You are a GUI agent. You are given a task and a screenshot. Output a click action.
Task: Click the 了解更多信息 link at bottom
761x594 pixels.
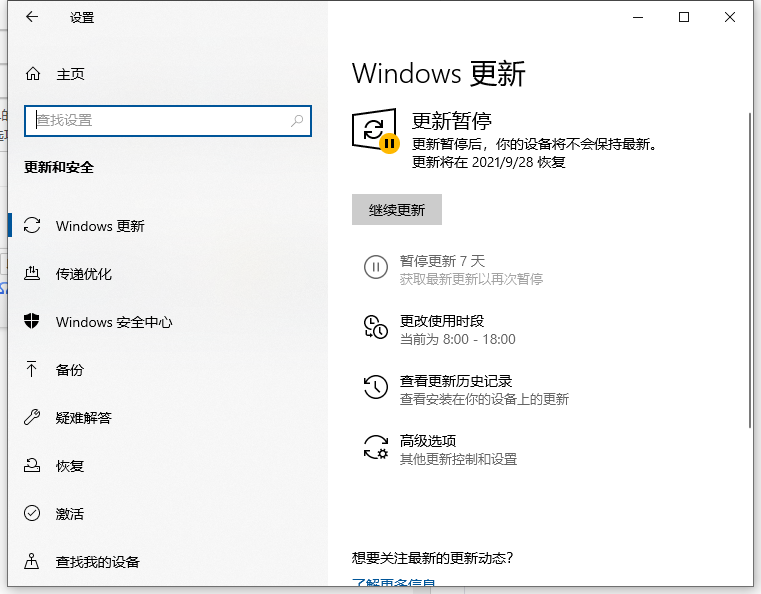pos(393,584)
